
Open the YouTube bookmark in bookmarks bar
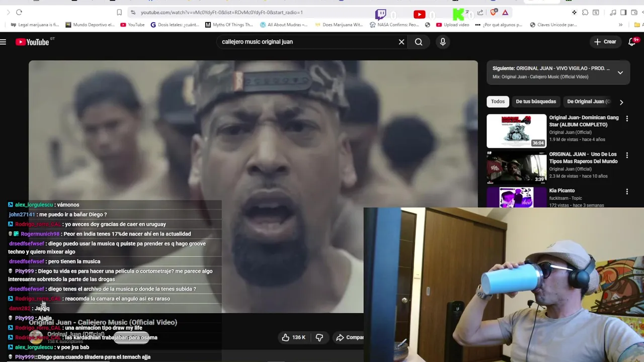(x=132, y=25)
